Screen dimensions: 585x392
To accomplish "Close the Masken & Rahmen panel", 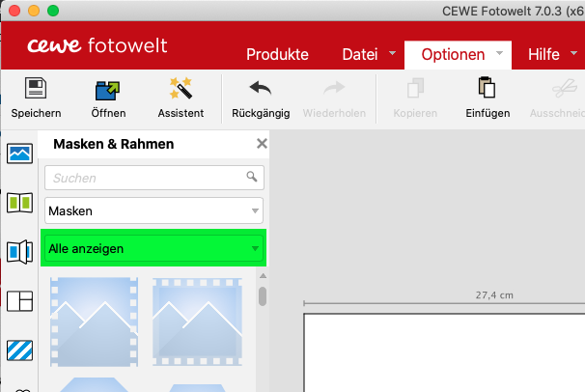I will point(262,143).
